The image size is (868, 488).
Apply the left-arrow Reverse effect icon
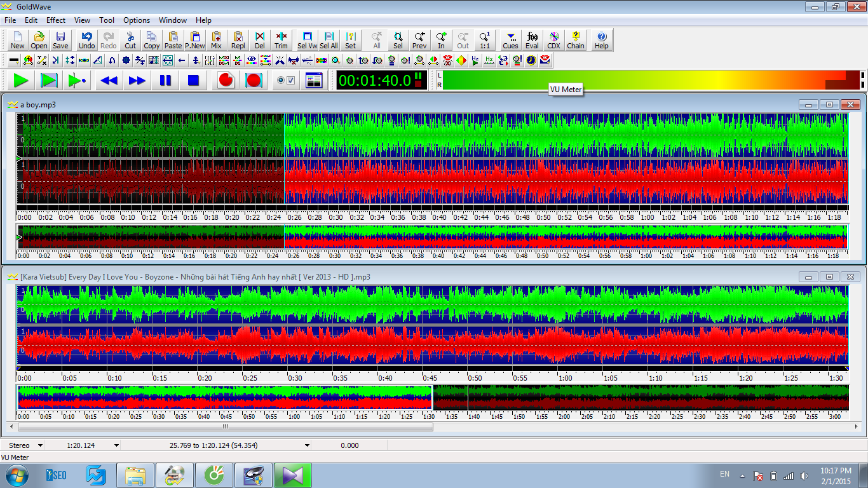pyautogui.click(x=182, y=60)
